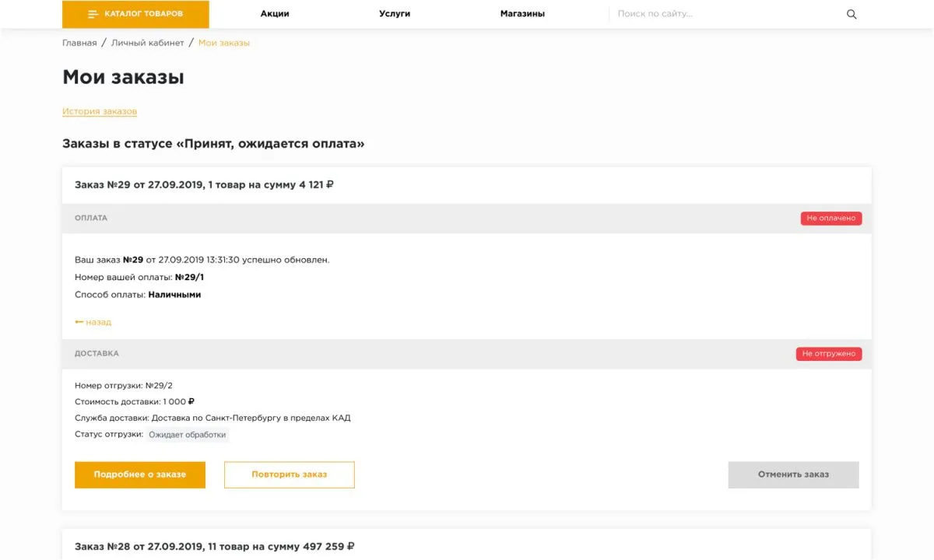The width and height of the screenshot is (934, 560).
Task: Click the Заказ №28 order heading
Action: (x=214, y=547)
